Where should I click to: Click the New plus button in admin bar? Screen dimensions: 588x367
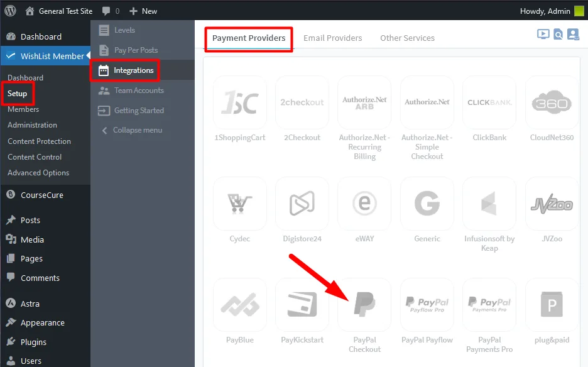click(x=143, y=11)
